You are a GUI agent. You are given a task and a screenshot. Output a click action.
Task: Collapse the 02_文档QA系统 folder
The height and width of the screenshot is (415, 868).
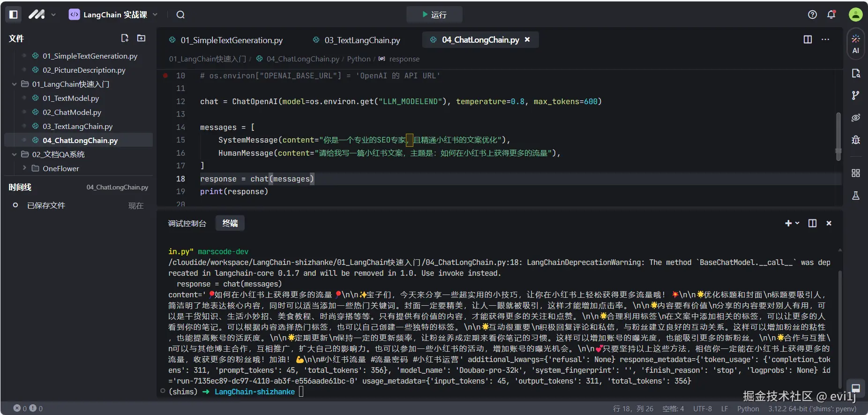pyautogui.click(x=15, y=154)
